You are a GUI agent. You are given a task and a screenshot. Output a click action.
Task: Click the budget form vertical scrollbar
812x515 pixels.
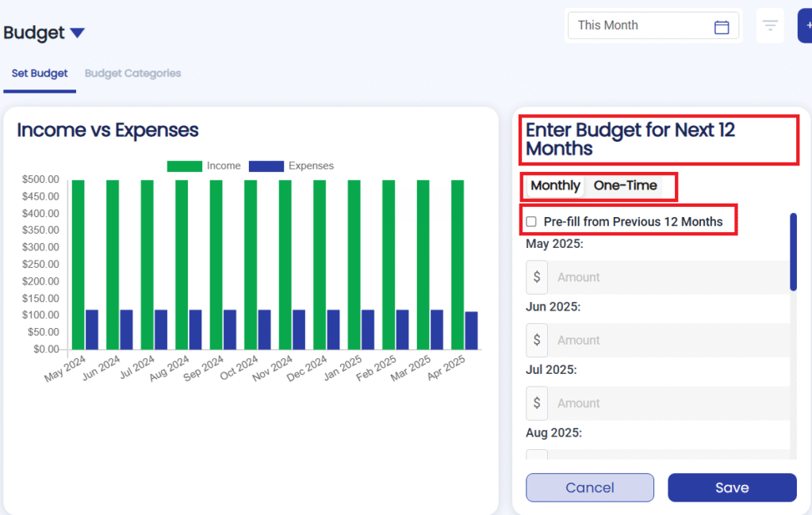pos(793,252)
